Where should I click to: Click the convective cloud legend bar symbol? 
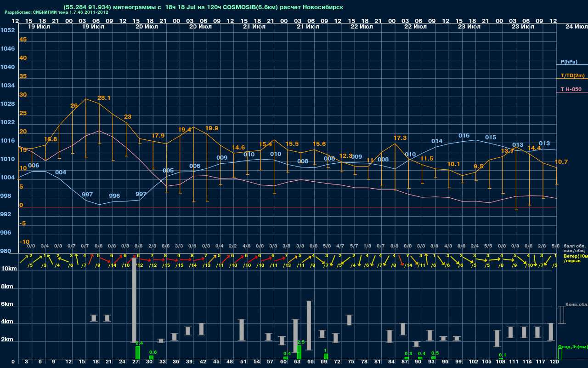(561, 315)
